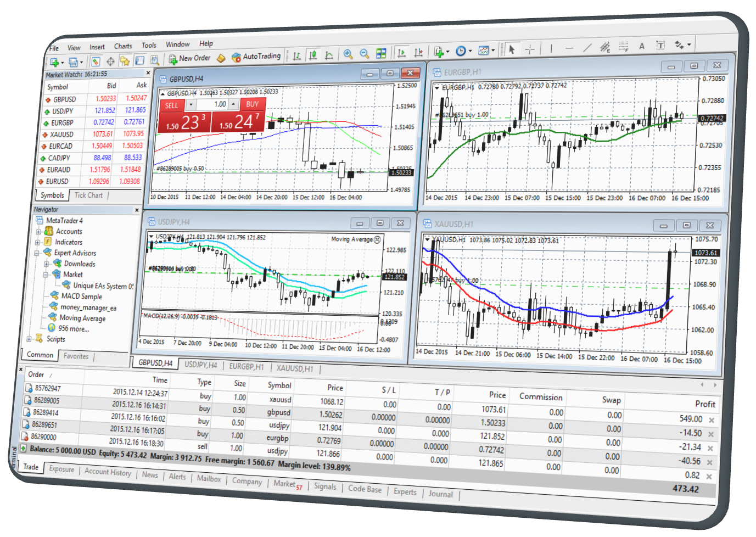Expand Downloads under Expert Advisors

pyautogui.click(x=46, y=264)
